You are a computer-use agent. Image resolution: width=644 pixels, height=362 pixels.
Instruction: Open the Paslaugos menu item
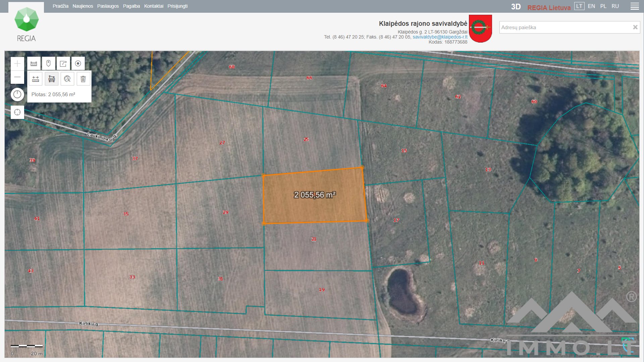[x=108, y=6]
